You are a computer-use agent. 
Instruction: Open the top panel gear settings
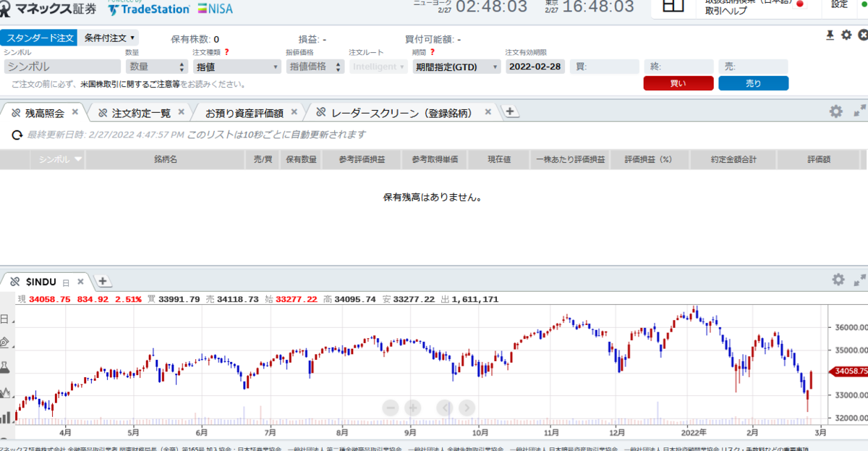coord(836,111)
